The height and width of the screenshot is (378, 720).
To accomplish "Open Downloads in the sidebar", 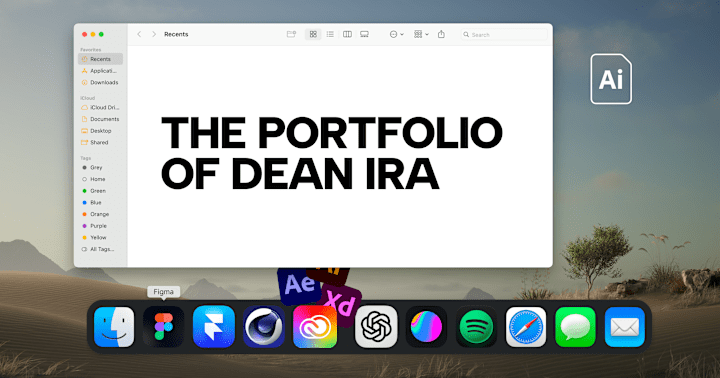I will tap(101, 83).
